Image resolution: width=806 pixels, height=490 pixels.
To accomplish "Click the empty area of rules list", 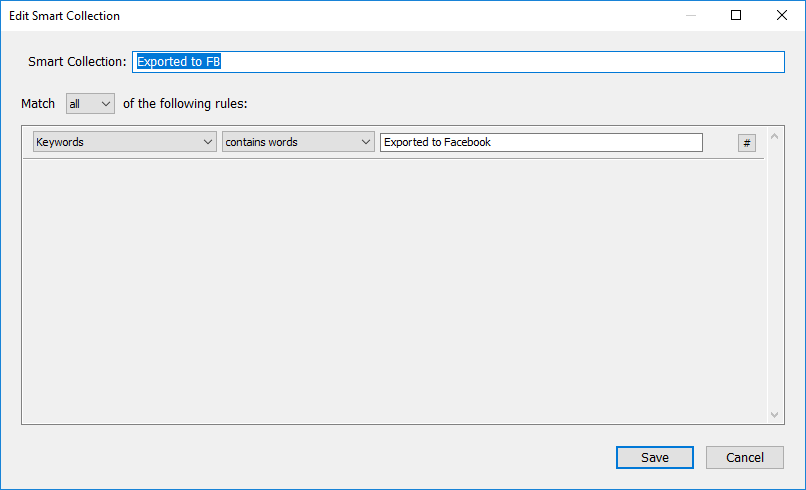I will click(x=394, y=291).
